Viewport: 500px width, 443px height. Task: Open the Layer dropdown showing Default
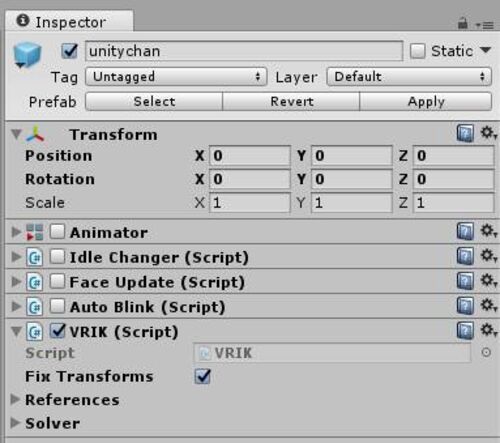tap(409, 77)
